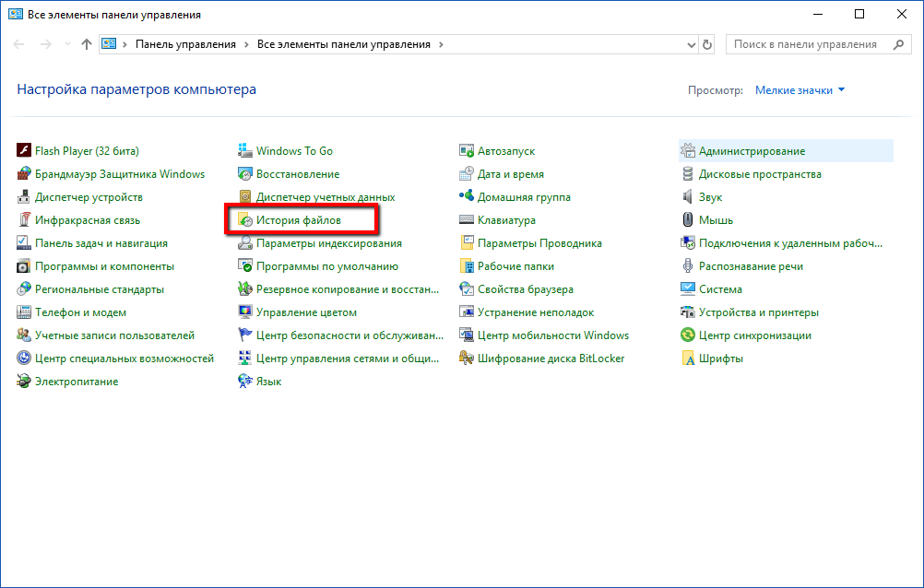Click the Мышь mouse icon

pyautogui.click(x=688, y=219)
